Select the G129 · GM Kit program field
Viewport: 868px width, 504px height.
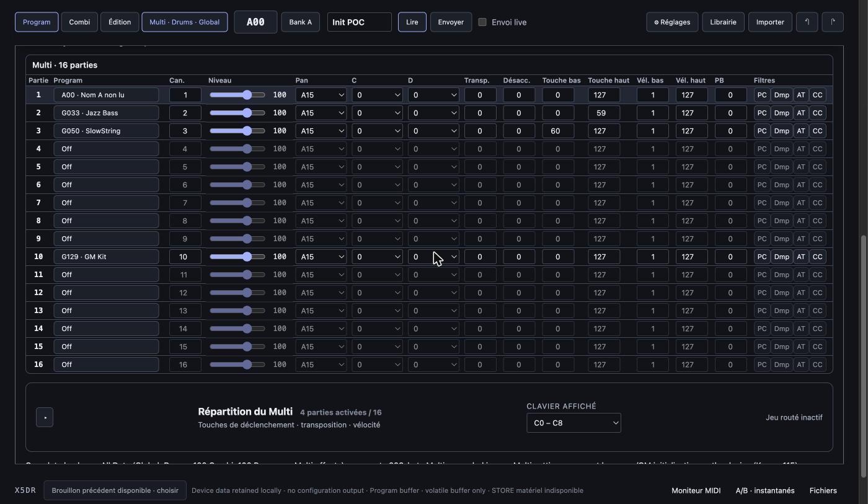pos(106,257)
